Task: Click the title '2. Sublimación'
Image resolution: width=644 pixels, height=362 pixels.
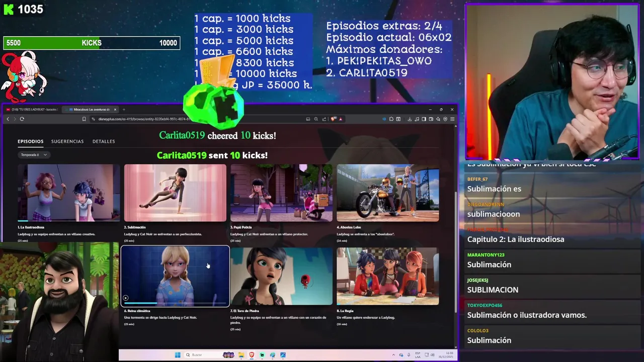Action: coord(135,227)
